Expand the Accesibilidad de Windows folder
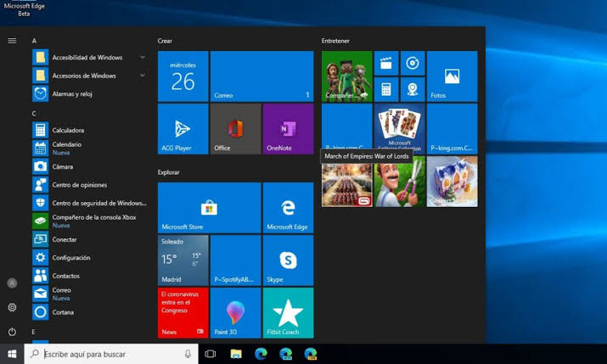 87,58
